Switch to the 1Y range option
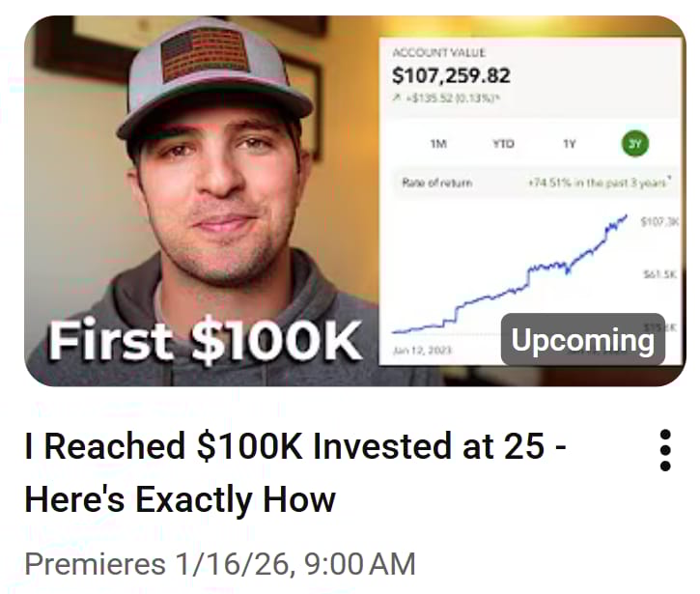This screenshot has height=594, width=700. point(570,144)
